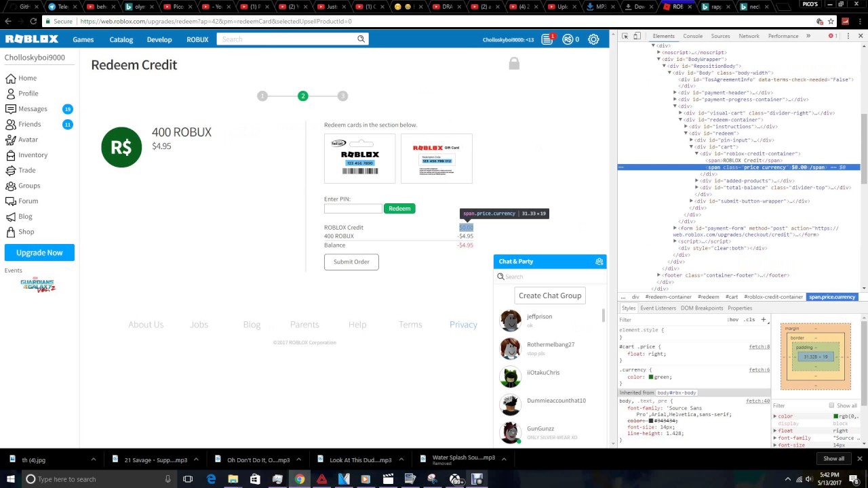The height and width of the screenshot is (488, 868).
Task: Click the ROBUX balance icon in header
Action: (x=568, y=39)
